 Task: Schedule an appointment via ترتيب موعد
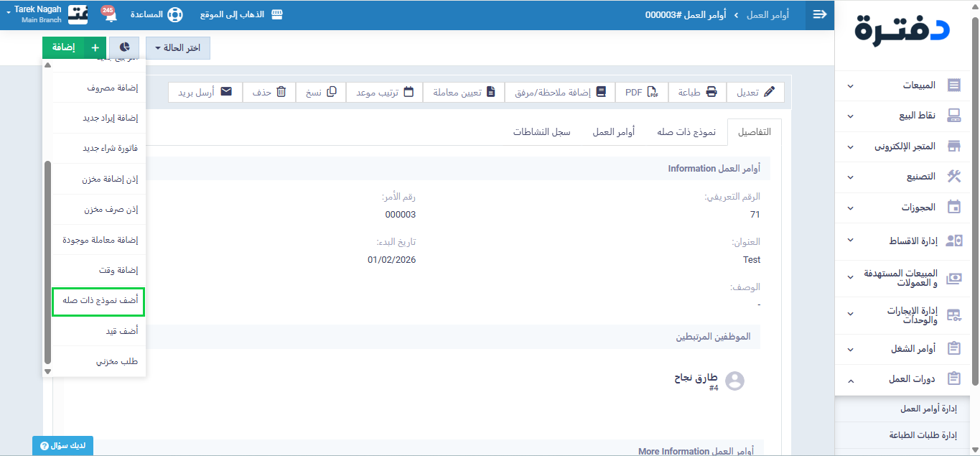pos(385,92)
